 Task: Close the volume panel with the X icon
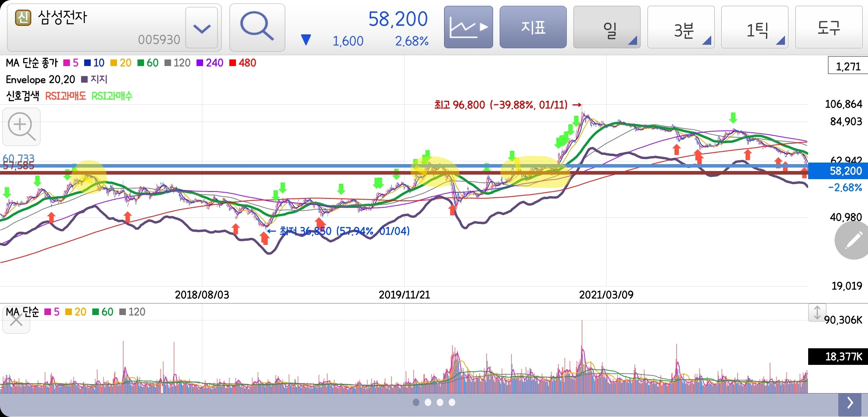click(16, 320)
